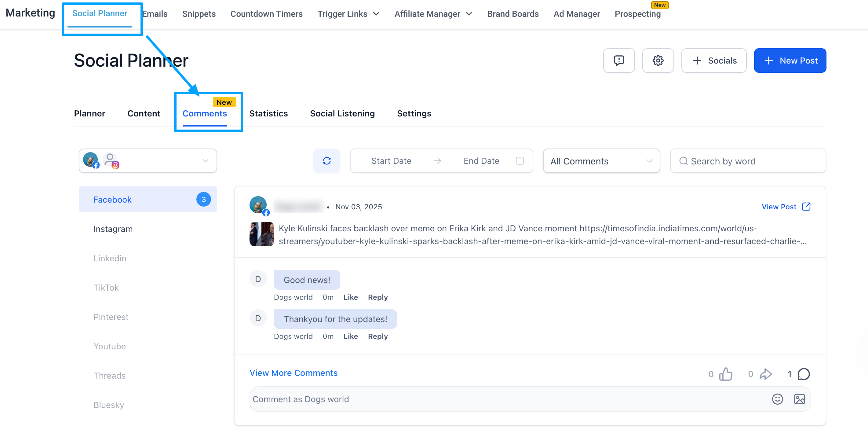Open the Social Planner settings gear icon
The width and height of the screenshot is (868, 437).
click(658, 61)
